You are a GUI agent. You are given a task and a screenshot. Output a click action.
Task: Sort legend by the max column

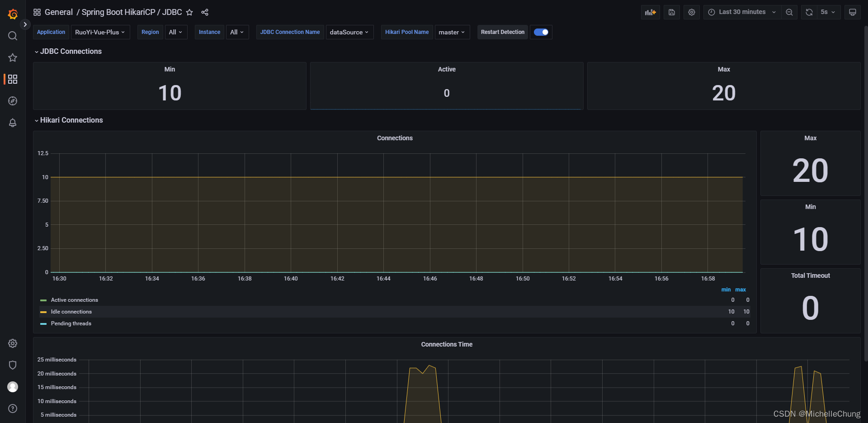click(741, 290)
